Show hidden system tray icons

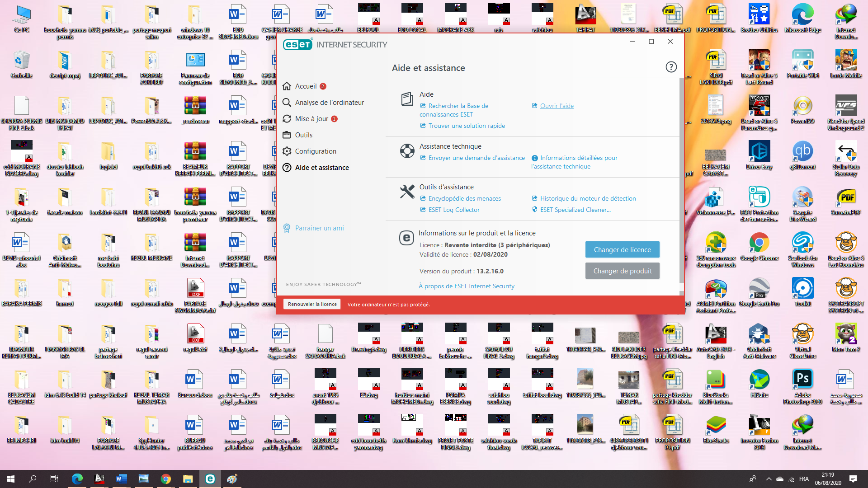tap(769, 479)
